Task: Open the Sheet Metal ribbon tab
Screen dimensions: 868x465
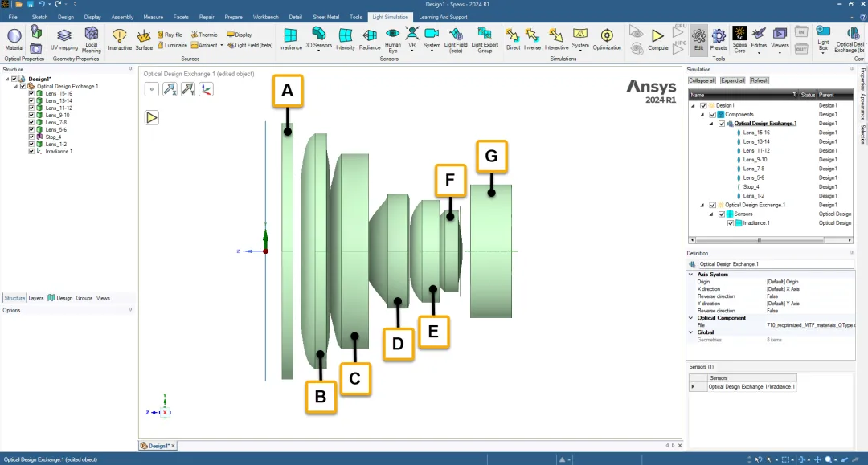Action: (325, 17)
